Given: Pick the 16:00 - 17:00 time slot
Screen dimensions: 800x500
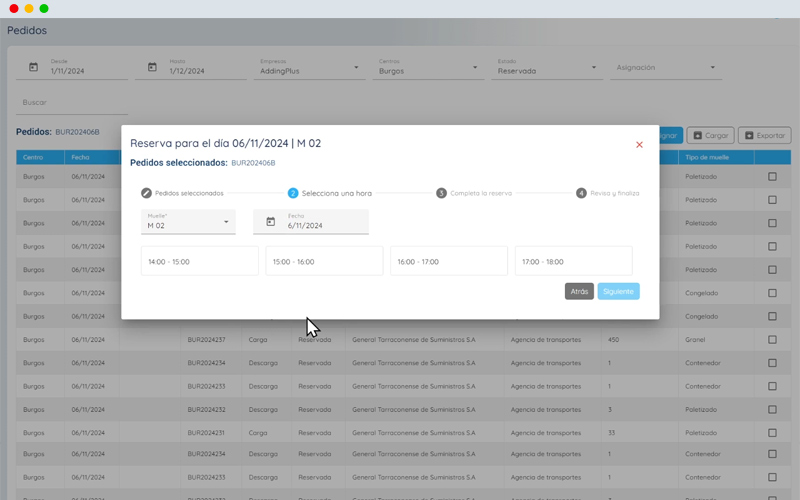Looking at the screenshot, I should (449, 261).
